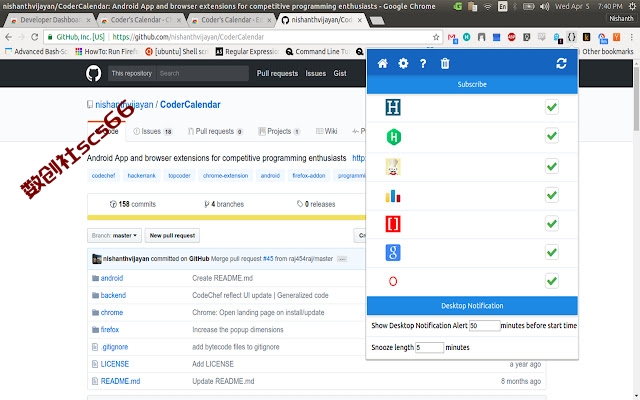
Task: Open the LICENSE file
Action: click(115, 364)
